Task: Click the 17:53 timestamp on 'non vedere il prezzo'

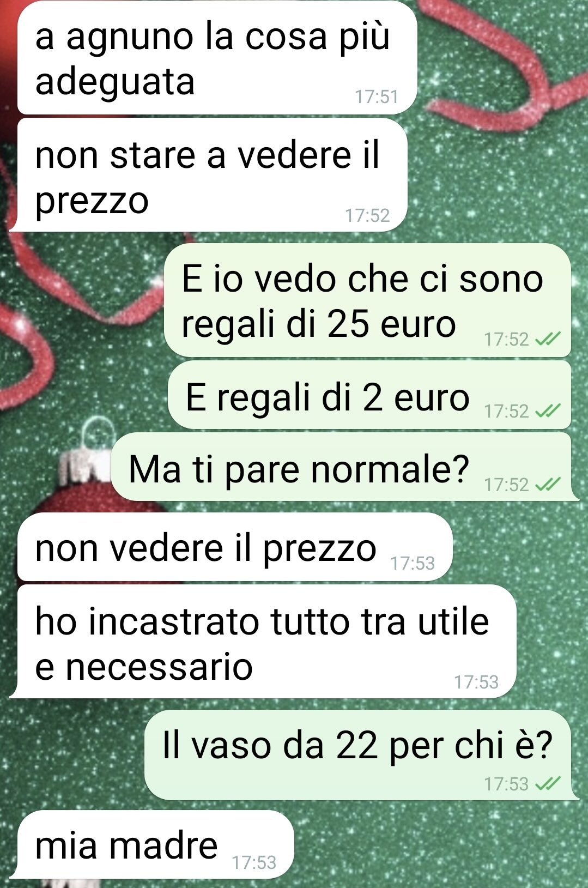Action: (x=413, y=563)
